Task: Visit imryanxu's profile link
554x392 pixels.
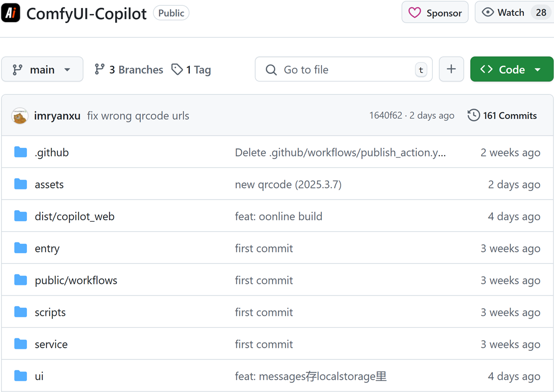Action: tap(57, 116)
